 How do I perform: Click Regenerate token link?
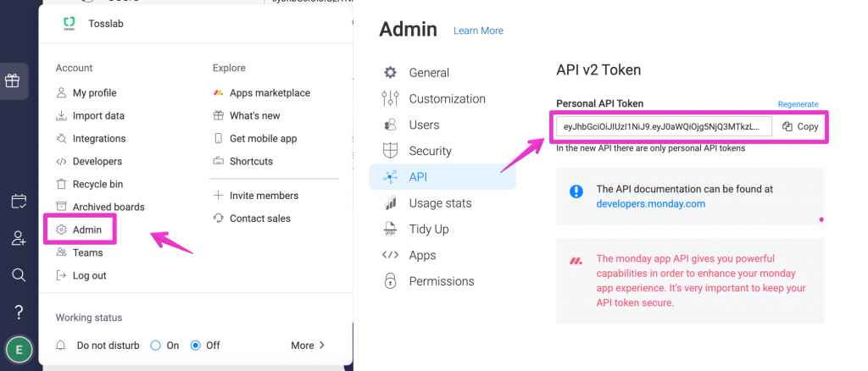798,104
